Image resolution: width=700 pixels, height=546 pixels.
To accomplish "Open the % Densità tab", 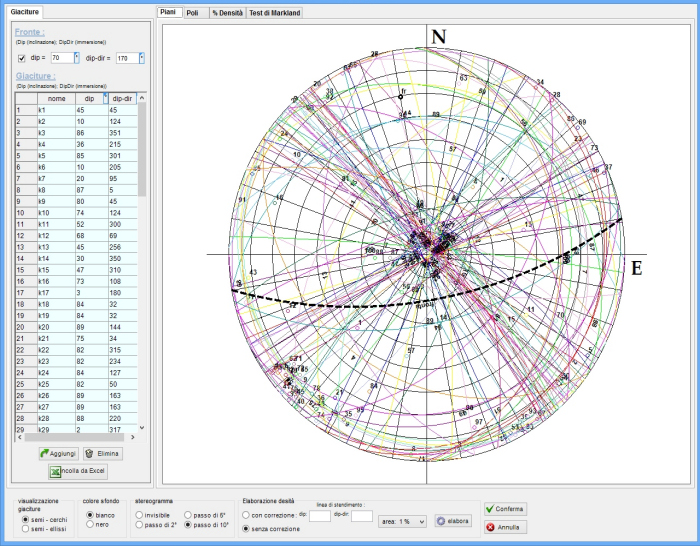I will coord(228,13).
